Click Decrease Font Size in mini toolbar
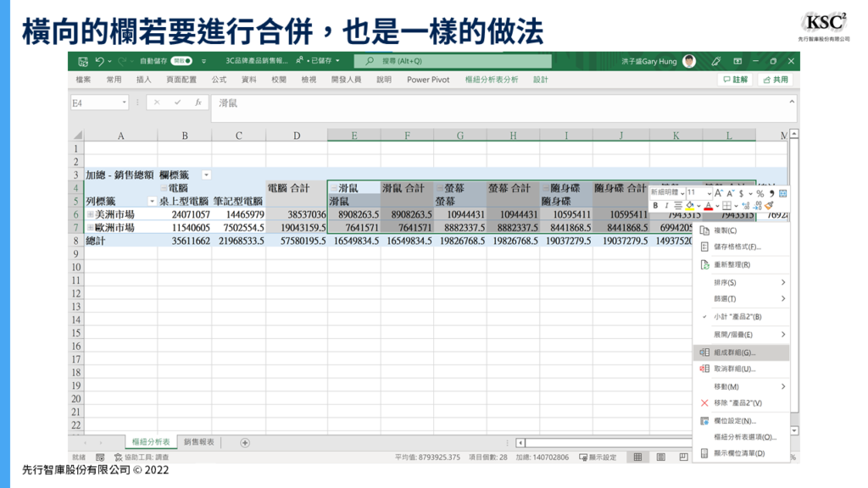This screenshot has height=488, width=868. tap(730, 193)
